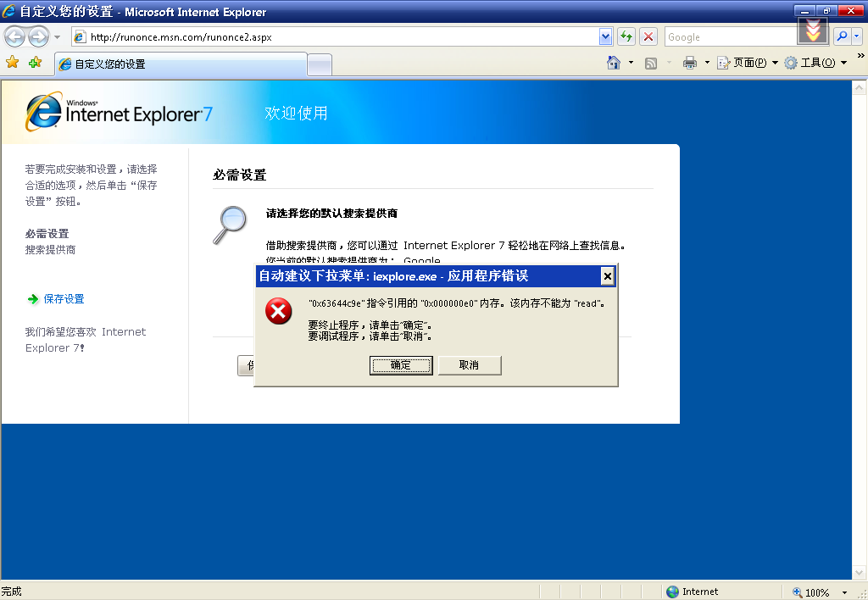
Task: Click the scroll down arrow of page scrollbar
Action: [x=859, y=572]
